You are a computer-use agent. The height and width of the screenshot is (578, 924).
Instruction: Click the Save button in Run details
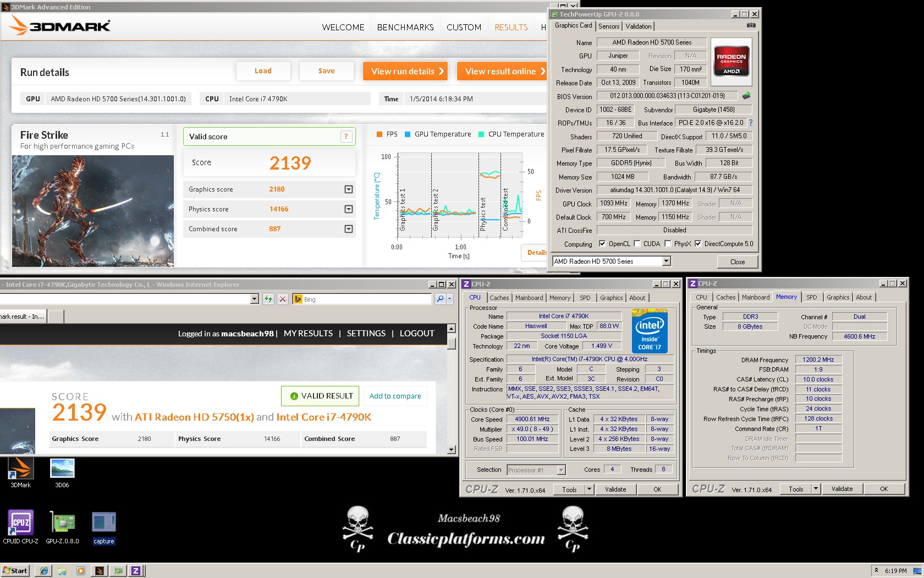(x=326, y=70)
